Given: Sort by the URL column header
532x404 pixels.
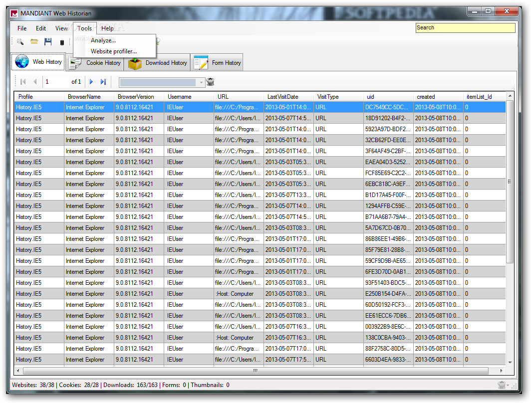Looking at the screenshot, I should [239, 97].
